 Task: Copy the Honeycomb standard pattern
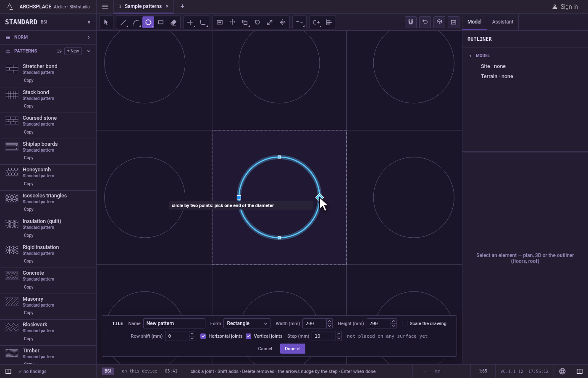tap(29, 184)
